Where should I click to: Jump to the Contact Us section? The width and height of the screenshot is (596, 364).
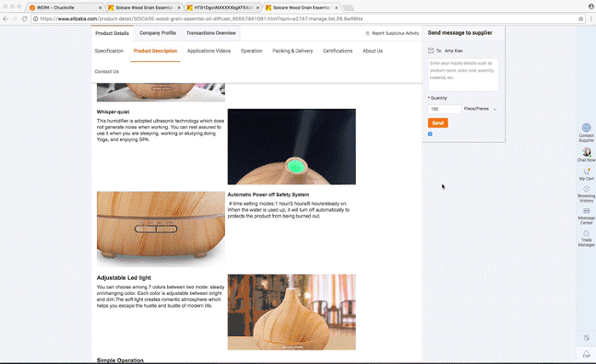[106, 71]
